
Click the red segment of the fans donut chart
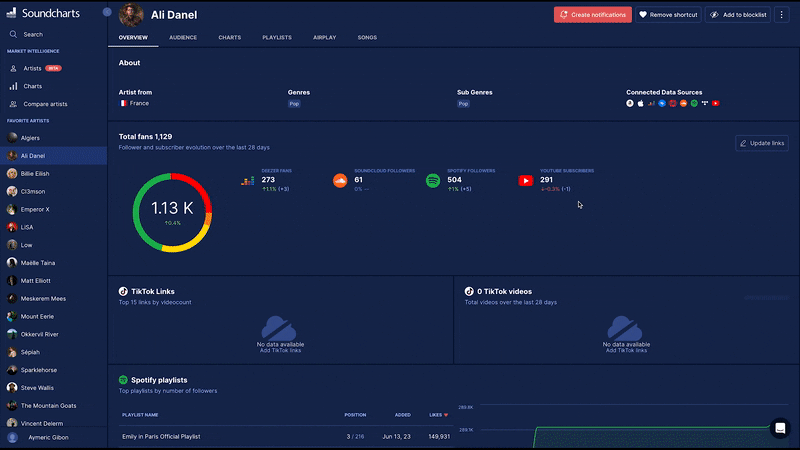(x=195, y=186)
